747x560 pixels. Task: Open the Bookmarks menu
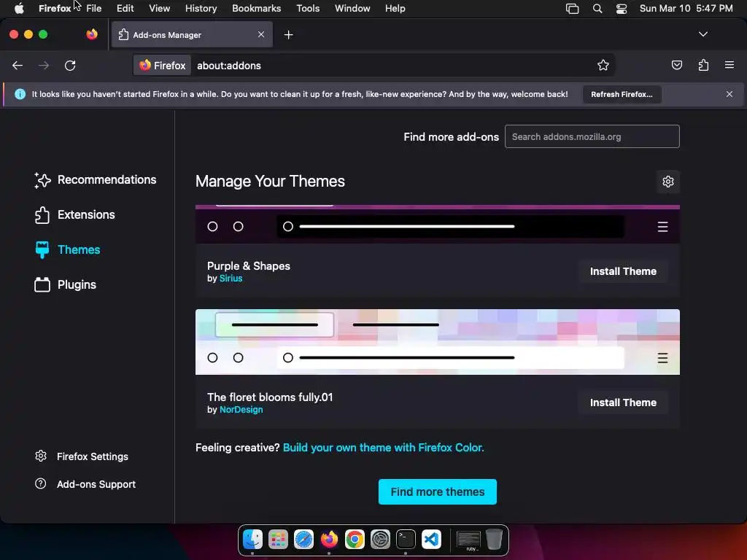pyautogui.click(x=256, y=9)
